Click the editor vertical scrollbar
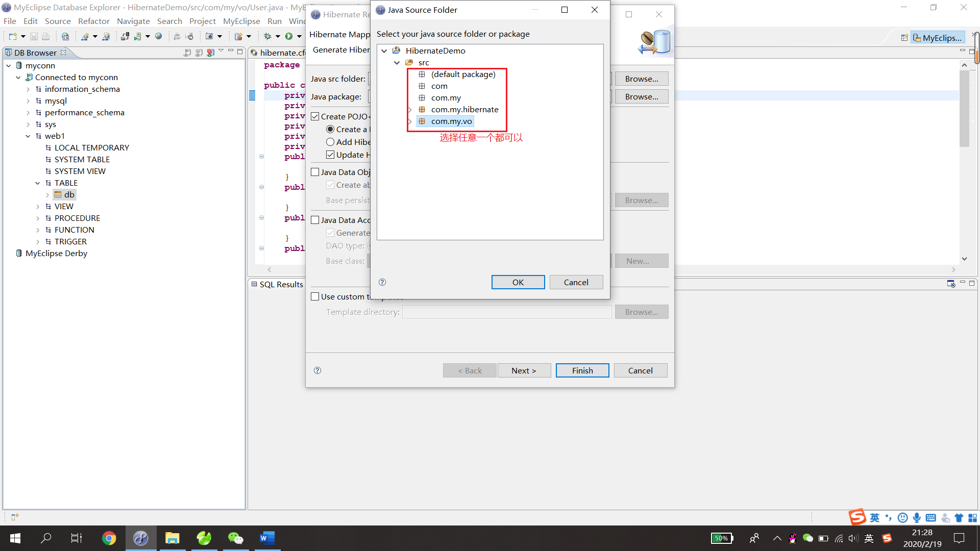 coord(964,110)
